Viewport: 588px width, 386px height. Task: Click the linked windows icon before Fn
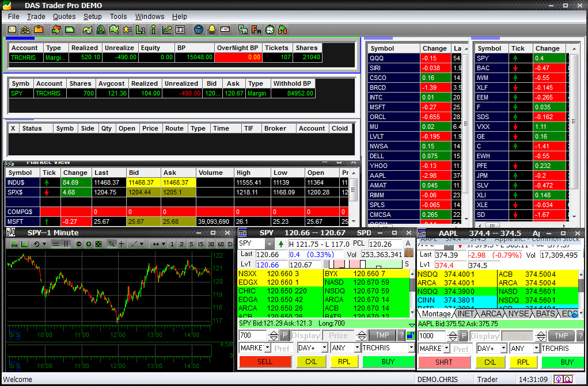coord(243,29)
